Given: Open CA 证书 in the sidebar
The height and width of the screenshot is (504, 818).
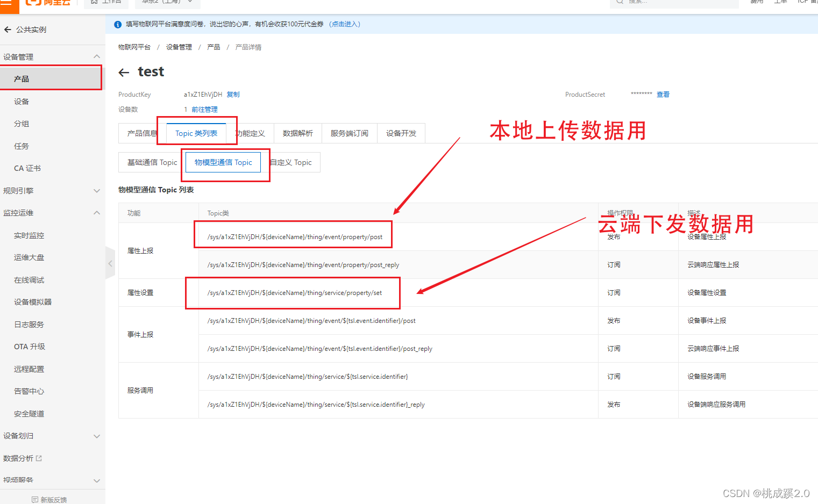Looking at the screenshot, I should point(27,168).
